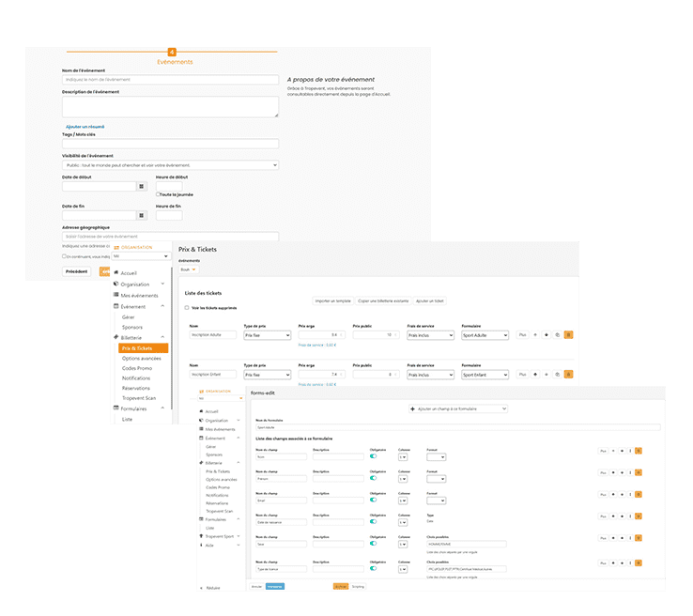Toggle Obligatoire for the Prénom field
This screenshot has width=693, height=616.
pos(374,478)
